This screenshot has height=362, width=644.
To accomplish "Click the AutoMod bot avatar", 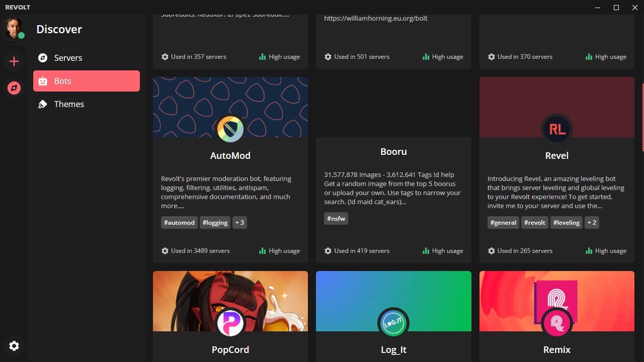I will pos(230,129).
